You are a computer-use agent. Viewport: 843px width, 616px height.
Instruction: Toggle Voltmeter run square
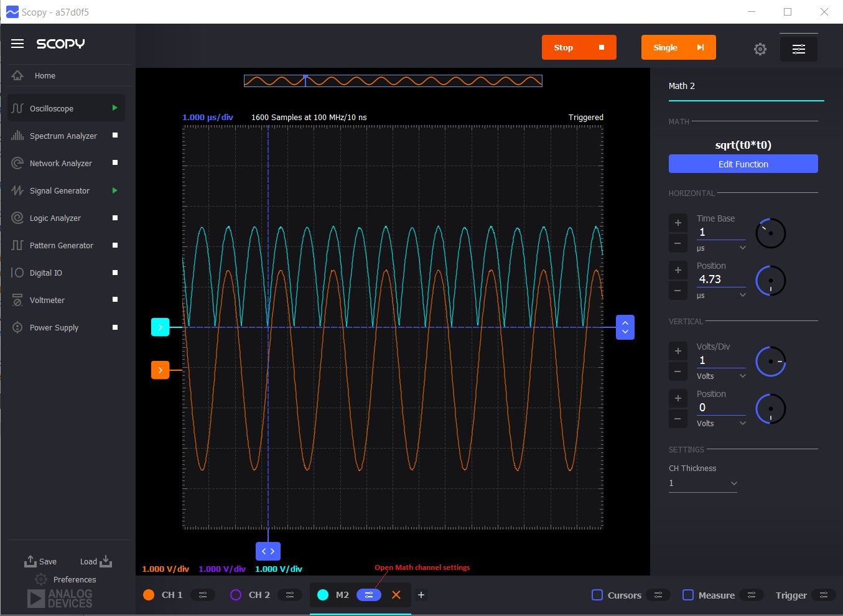[x=114, y=299]
